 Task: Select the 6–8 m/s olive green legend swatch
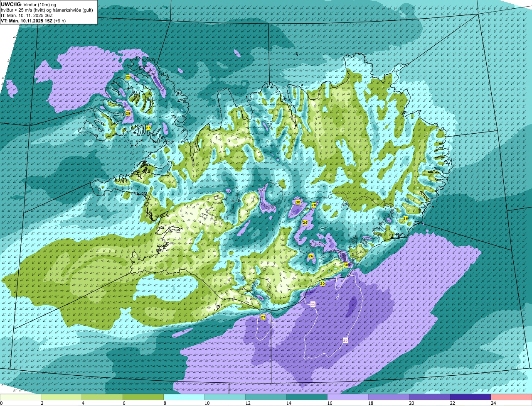coord(143,397)
